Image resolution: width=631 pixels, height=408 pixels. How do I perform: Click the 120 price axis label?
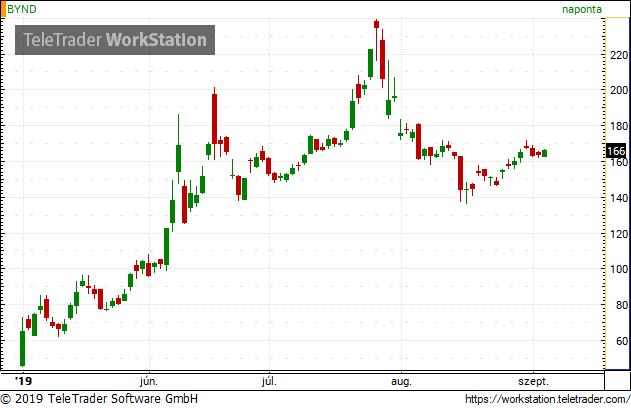pos(619,234)
